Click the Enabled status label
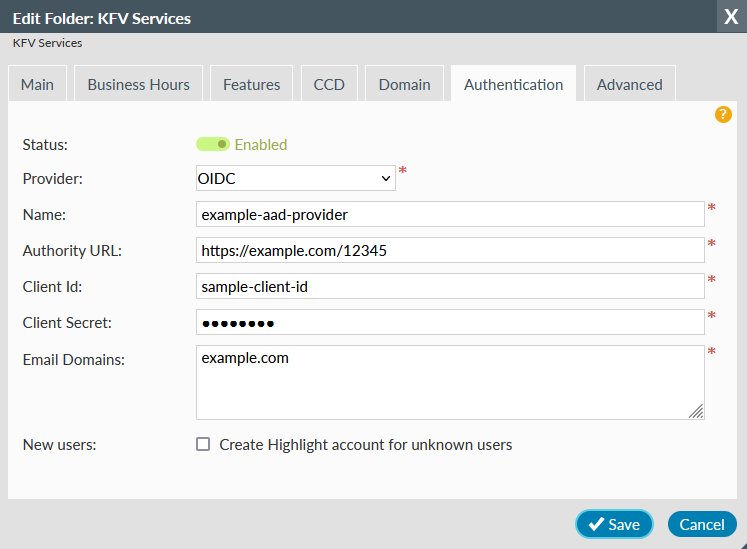Viewport: 747px width, 549px height. click(x=261, y=144)
